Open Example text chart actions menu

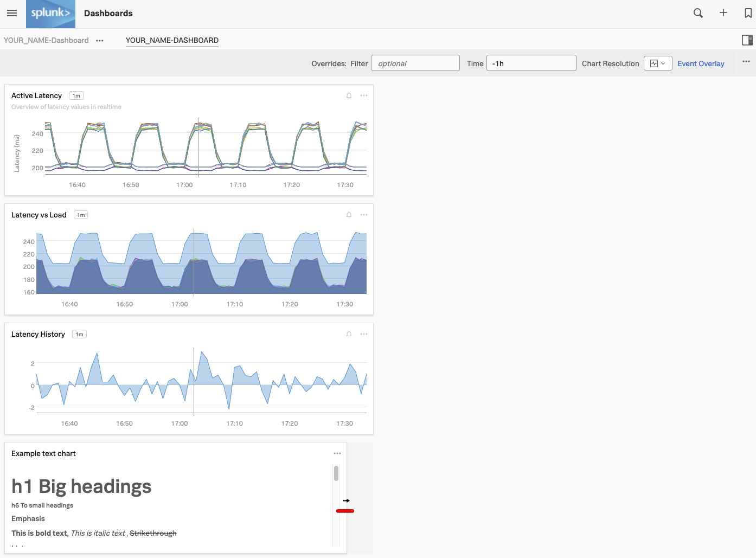(x=337, y=453)
